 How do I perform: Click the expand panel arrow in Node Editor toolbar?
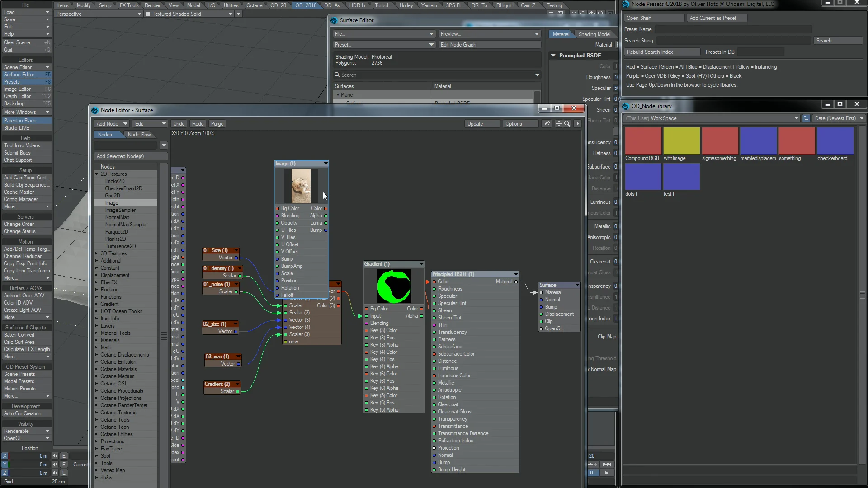(578, 124)
